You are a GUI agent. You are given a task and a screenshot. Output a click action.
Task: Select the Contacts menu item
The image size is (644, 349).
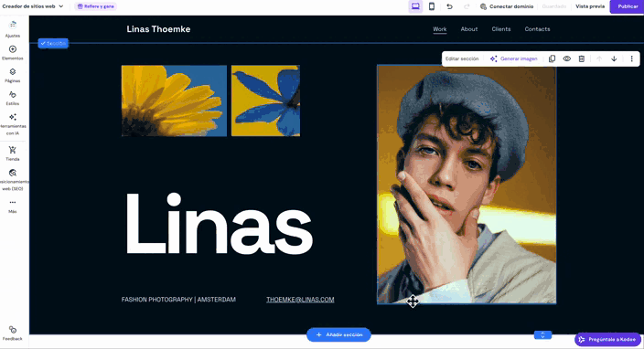537,29
